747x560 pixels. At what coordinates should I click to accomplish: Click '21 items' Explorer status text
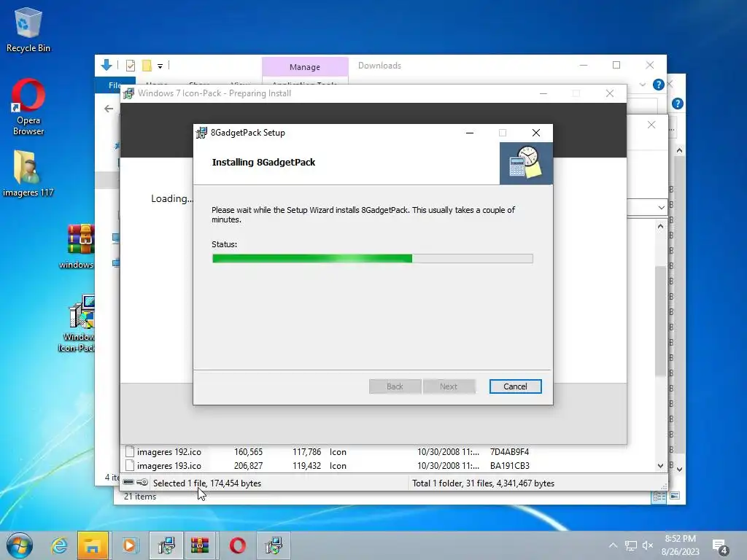pyautogui.click(x=140, y=496)
